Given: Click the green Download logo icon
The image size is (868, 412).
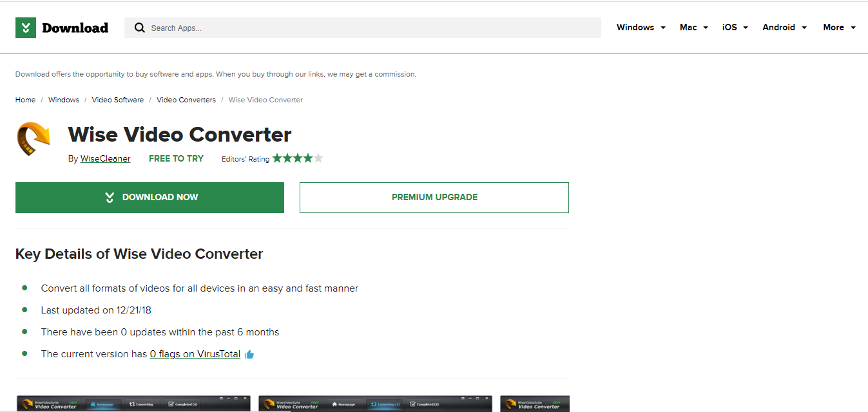Looking at the screenshot, I should point(26,28).
